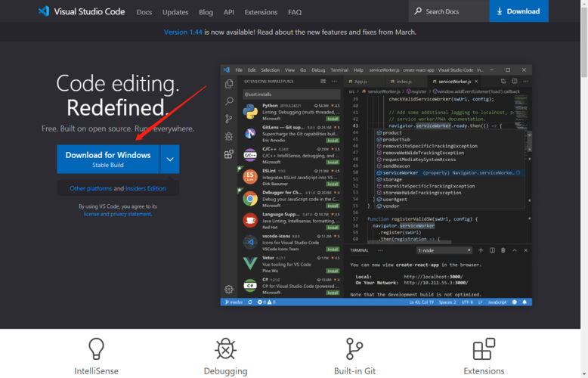
Task: Click the Search Docs input field
Action: (x=449, y=11)
